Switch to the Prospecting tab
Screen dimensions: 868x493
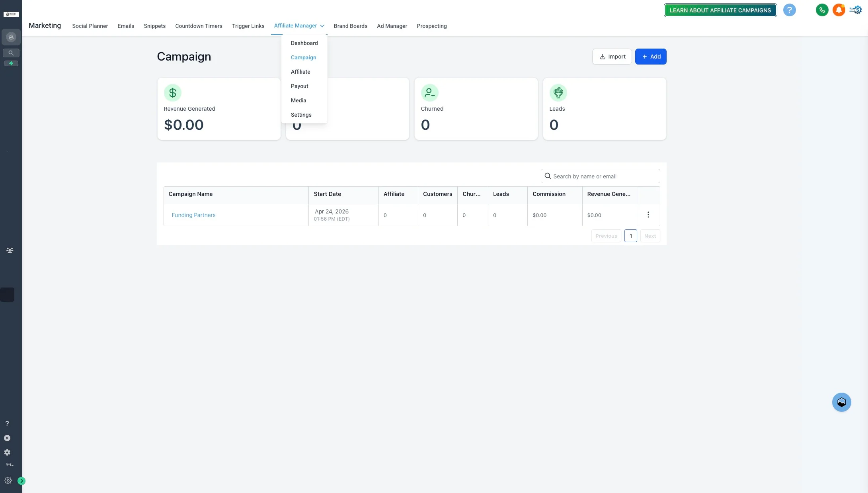click(x=431, y=26)
